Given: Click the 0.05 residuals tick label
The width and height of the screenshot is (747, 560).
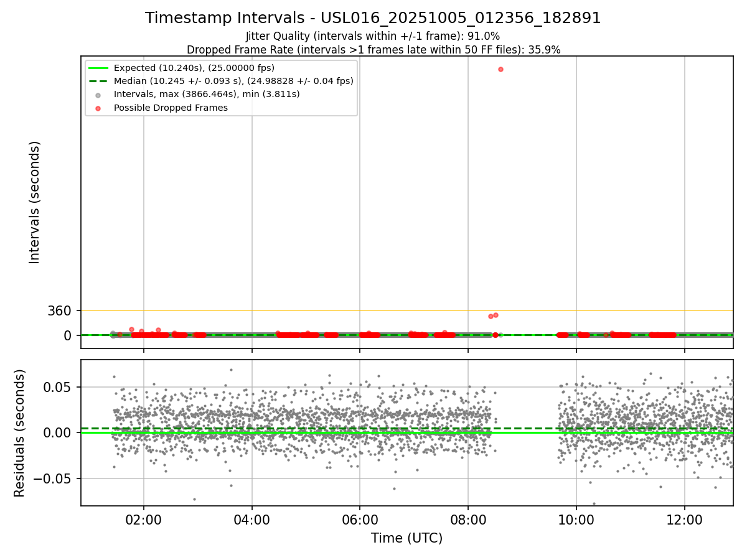Looking at the screenshot, I should click(59, 387).
